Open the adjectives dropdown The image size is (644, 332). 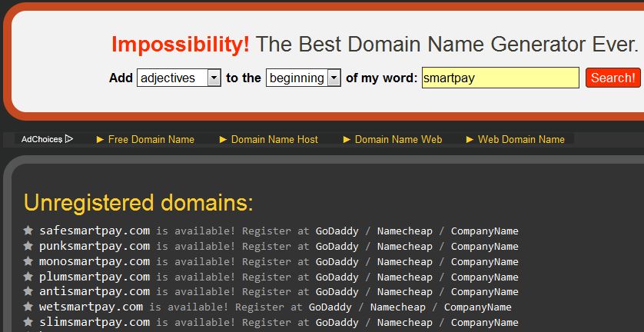click(178, 78)
